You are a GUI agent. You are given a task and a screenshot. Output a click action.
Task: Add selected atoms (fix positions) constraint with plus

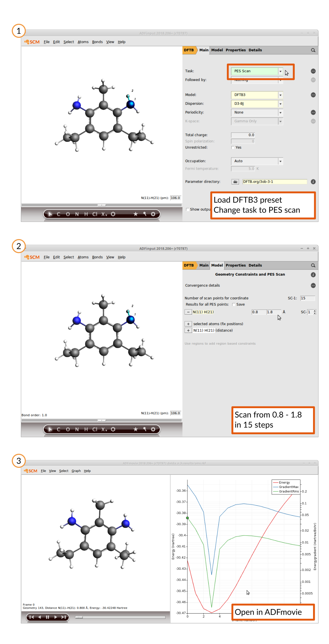(188, 324)
